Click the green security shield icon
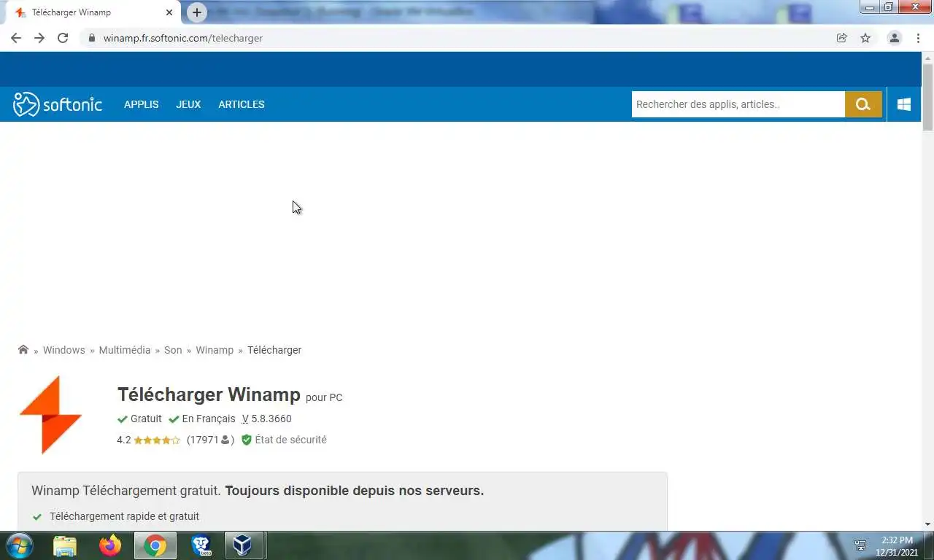This screenshot has height=560, width=934. click(x=247, y=440)
